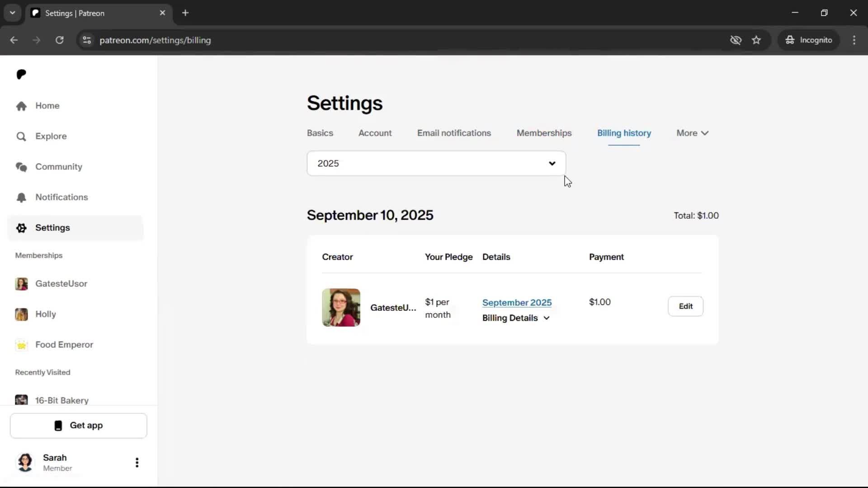868x488 pixels.
Task: Click the address bar URL
Action: (155, 40)
